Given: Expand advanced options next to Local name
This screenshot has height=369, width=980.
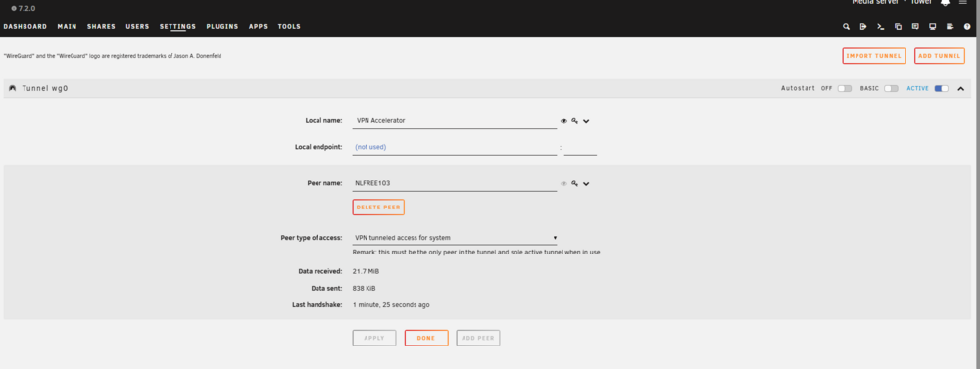Looking at the screenshot, I should 586,121.
